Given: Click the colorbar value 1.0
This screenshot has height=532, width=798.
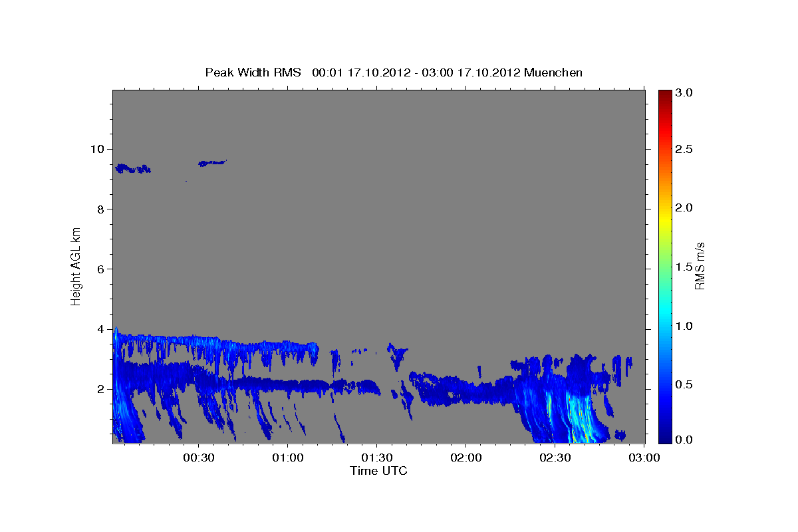Looking at the screenshot, I should pos(685,326).
